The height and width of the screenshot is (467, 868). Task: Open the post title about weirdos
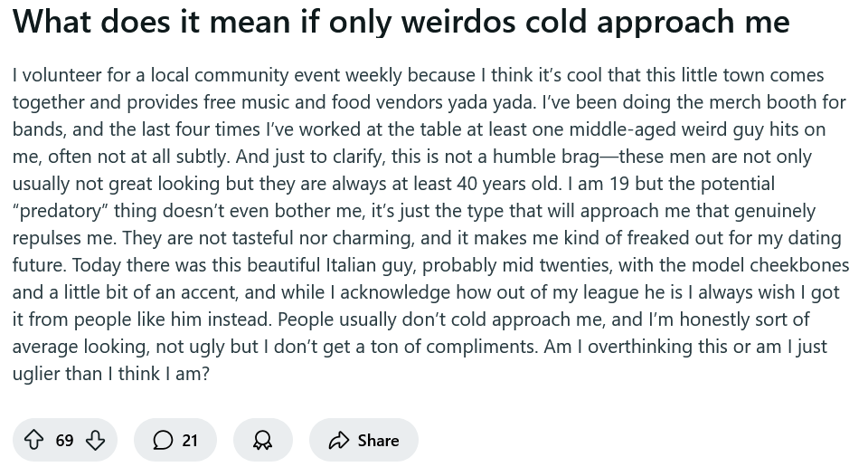coord(401,22)
